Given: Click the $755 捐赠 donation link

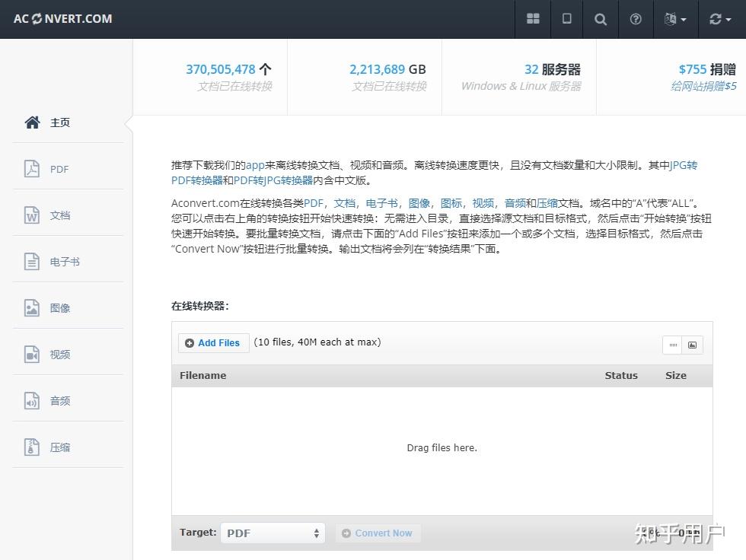Looking at the screenshot, I should click(707, 68).
